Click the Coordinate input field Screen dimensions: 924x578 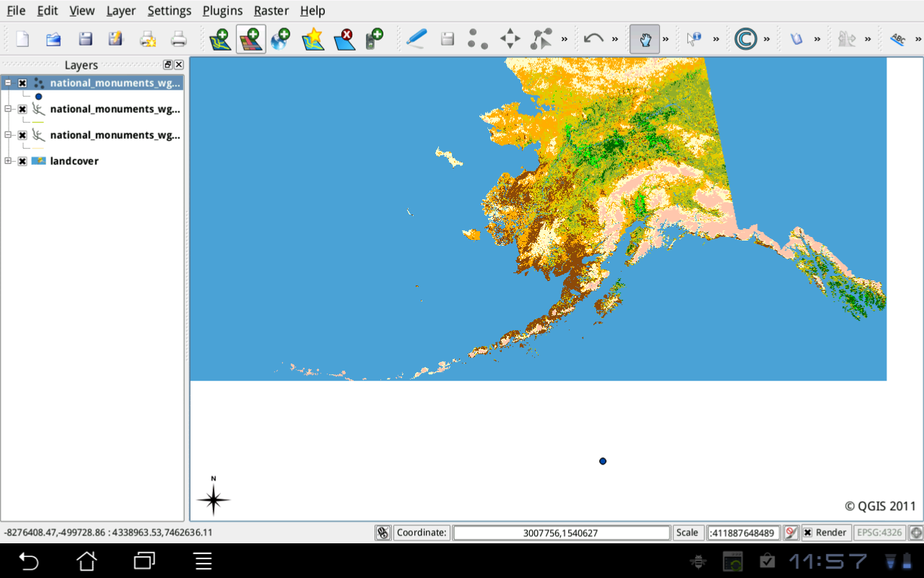(561, 532)
